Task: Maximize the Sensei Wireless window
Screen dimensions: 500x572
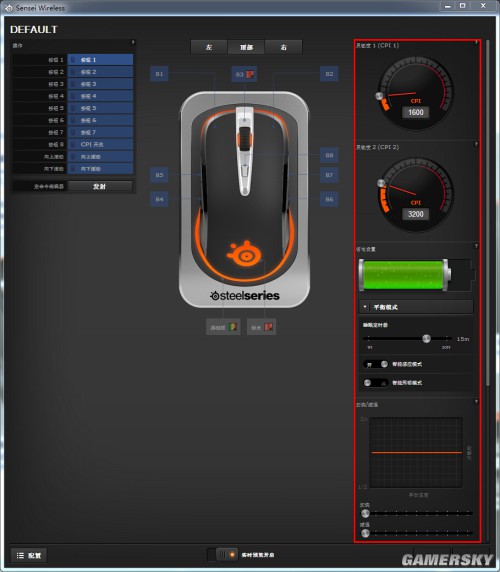Action: pyautogui.click(x=462, y=6)
